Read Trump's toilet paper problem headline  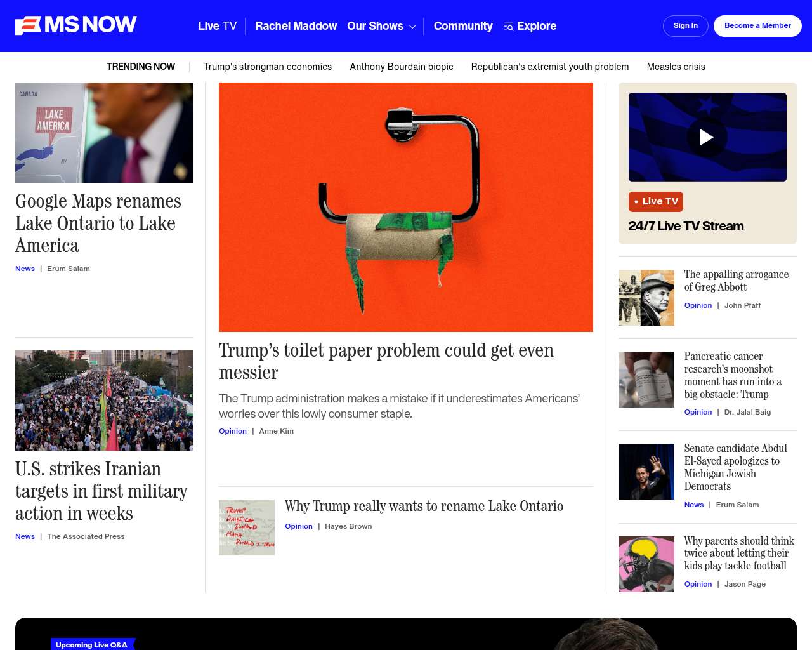pyautogui.click(x=386, y=361)
